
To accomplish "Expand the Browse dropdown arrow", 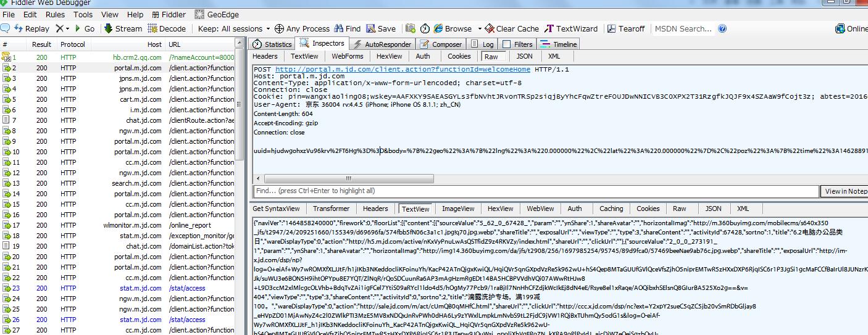I will tap(479, 28).
